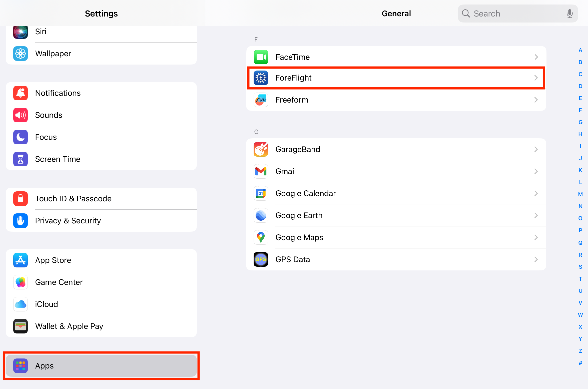Jump to # section in index
This screenshot has height=389, width=588.
(x=580, y=363)
